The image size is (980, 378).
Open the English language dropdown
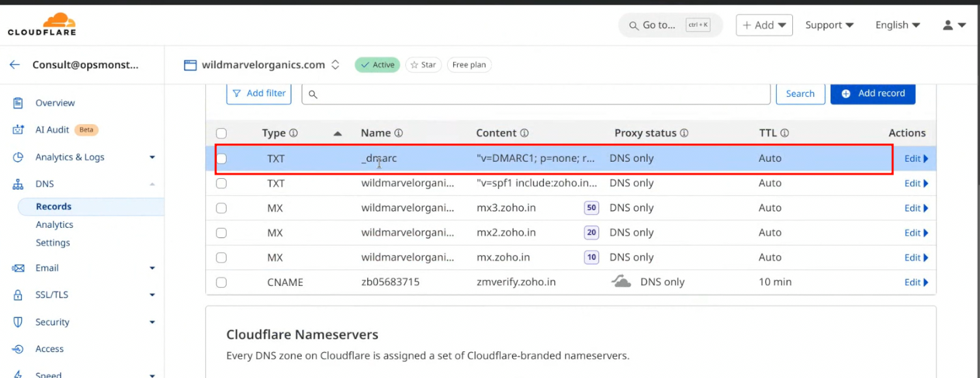point(897,25)
